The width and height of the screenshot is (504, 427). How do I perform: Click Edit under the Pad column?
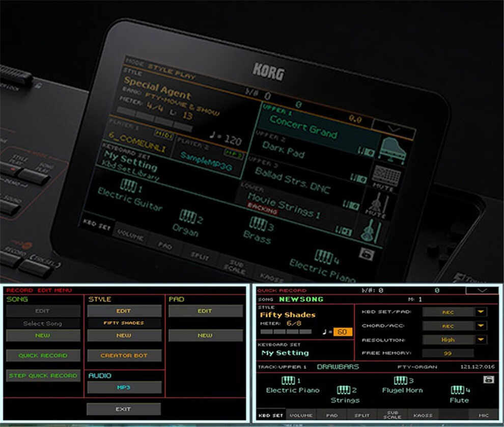point(205,311)
